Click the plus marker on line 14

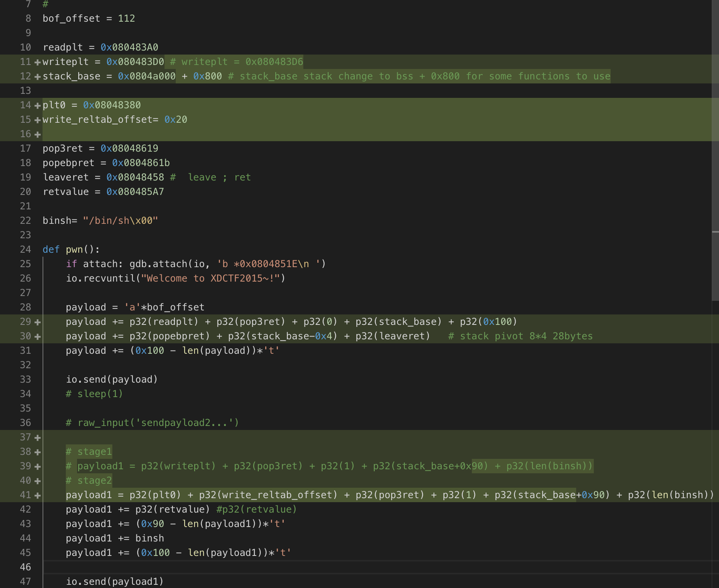[37, 105]
